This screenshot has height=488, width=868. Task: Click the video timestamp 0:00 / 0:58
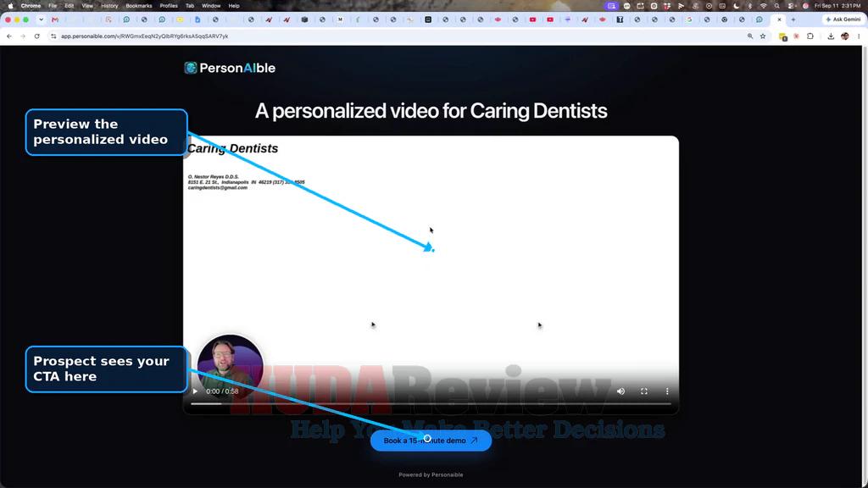222,391
